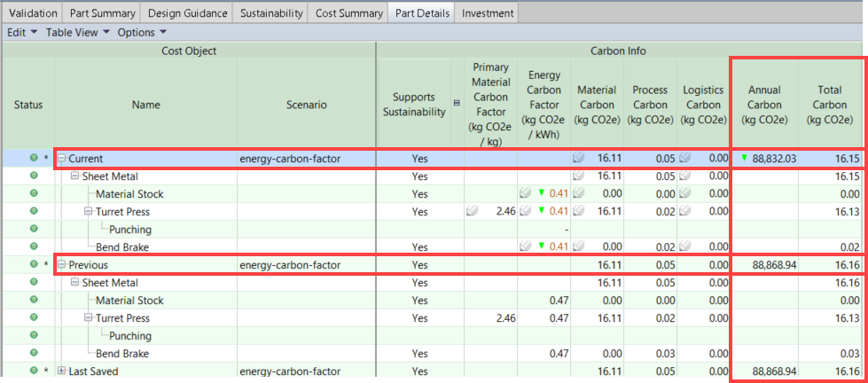Click override icon beside Logistics Carbon in Current row
Image resolution: width=868 pixels, height=383 pixels.
pyautogui.click(x=684, y=159)
